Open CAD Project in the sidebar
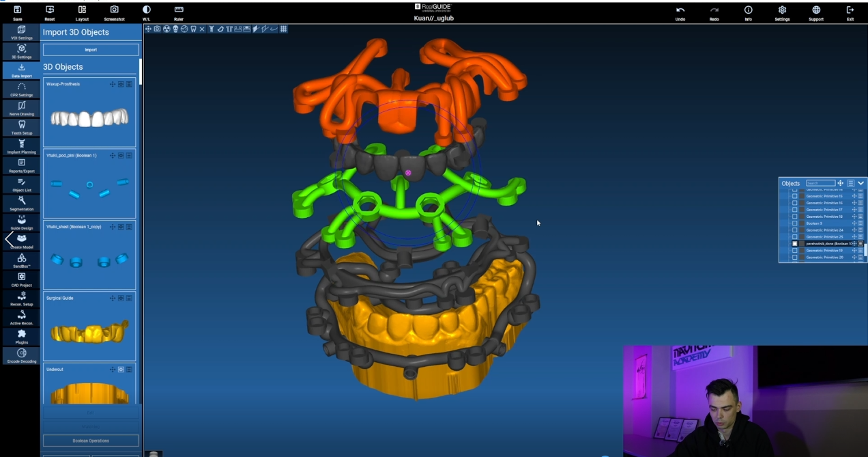Image resolution: width=868 pixels, height=457 pixels. point(21,280)
